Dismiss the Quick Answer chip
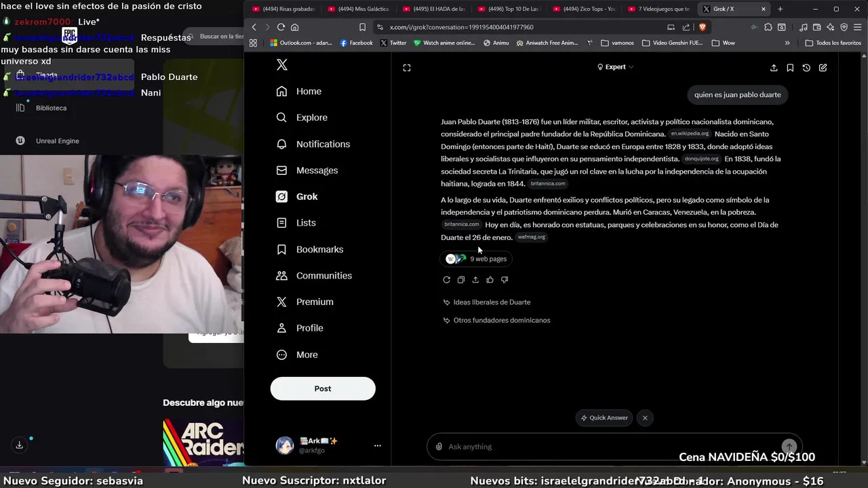Screen dimensions: 868x488 click(645, 418)
